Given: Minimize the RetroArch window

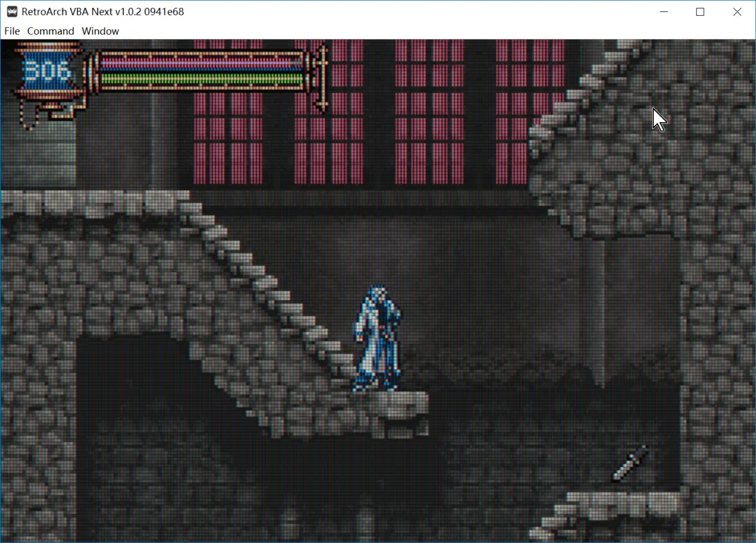Looking at the screenshot, I should [x=664, y=11].
